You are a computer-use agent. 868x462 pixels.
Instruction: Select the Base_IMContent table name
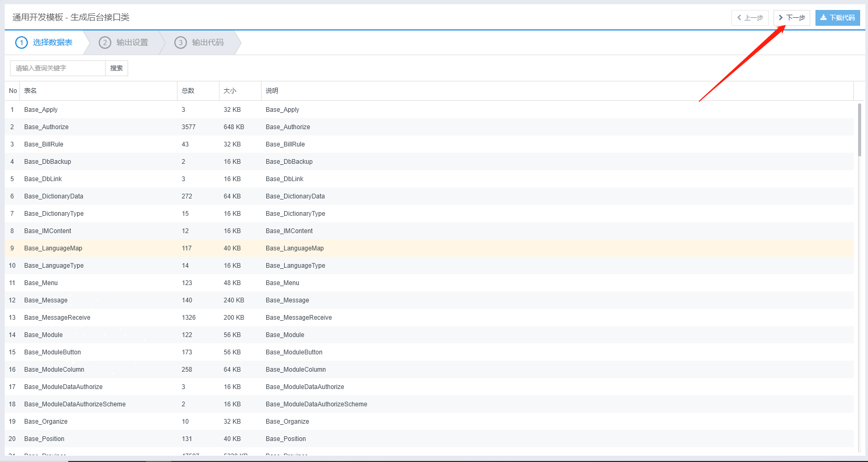point(48,231)
